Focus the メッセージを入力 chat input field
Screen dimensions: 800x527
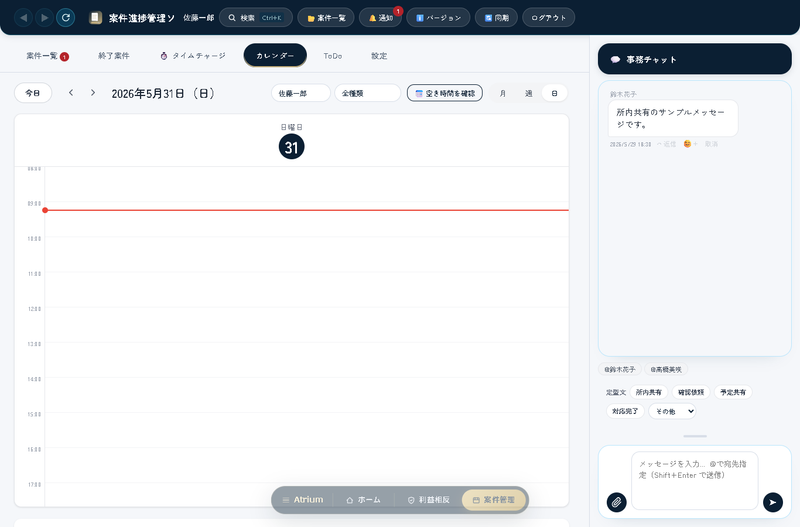click(x=694, y=481)
